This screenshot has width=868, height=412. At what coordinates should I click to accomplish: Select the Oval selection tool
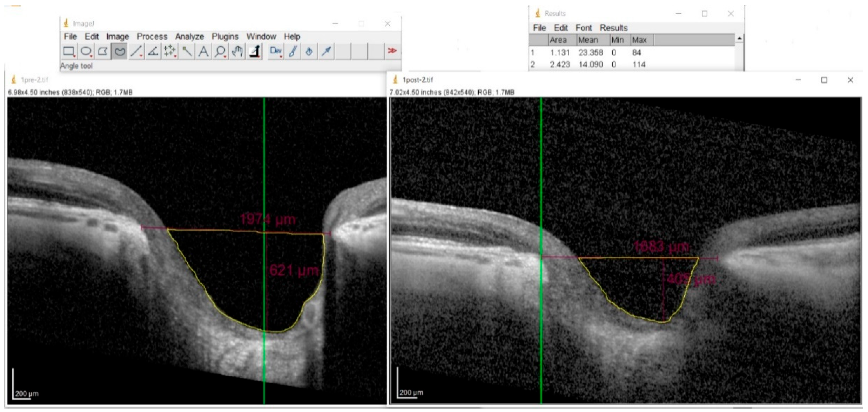pos(86,51)
